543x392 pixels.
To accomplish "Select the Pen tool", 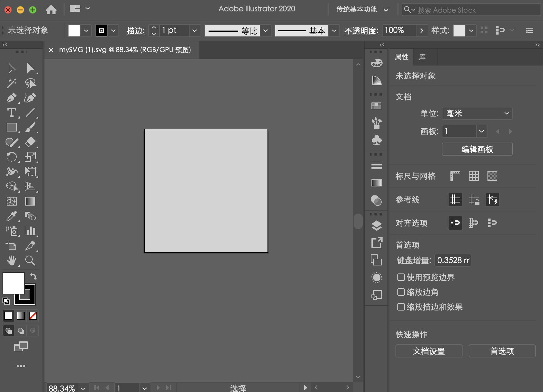I will (12, 98).
